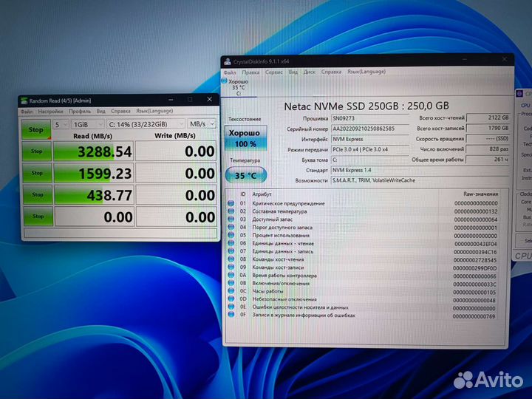Click status icon for Время работы контроллера

[x=231, y=275]
